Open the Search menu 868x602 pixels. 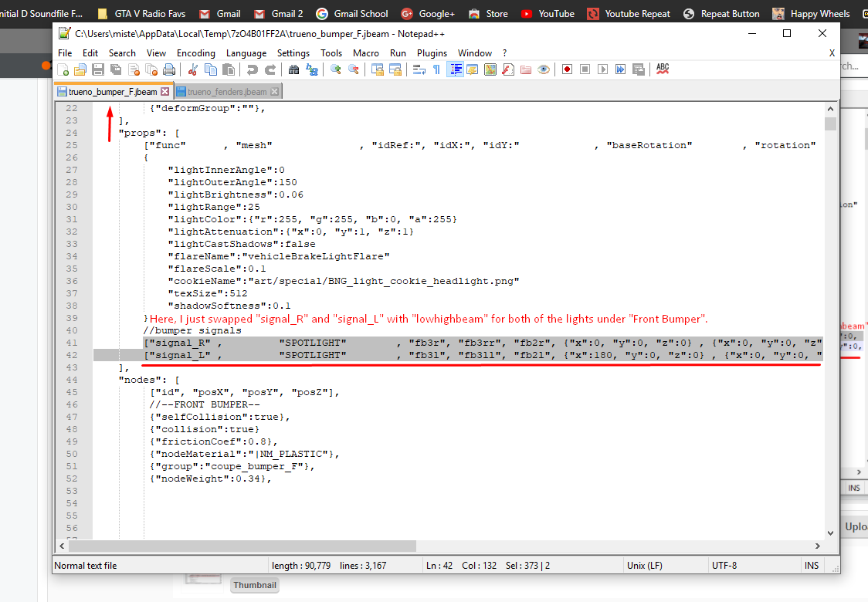point(122,53)
